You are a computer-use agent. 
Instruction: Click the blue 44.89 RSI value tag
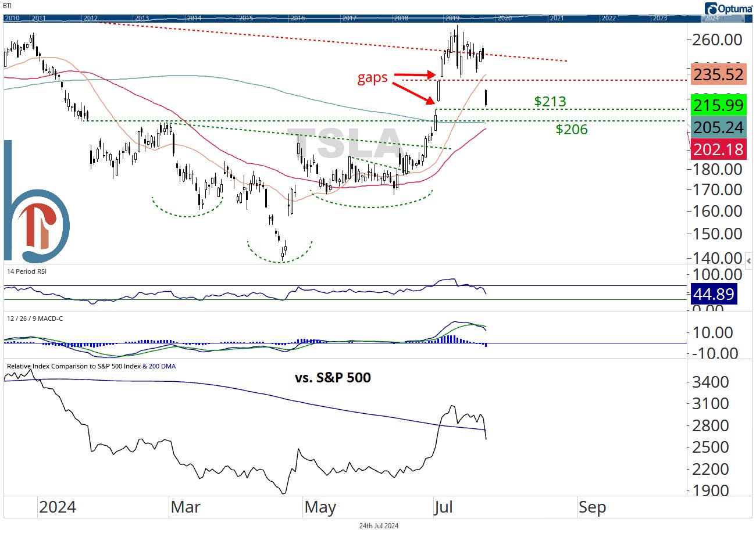click(714, 293)
